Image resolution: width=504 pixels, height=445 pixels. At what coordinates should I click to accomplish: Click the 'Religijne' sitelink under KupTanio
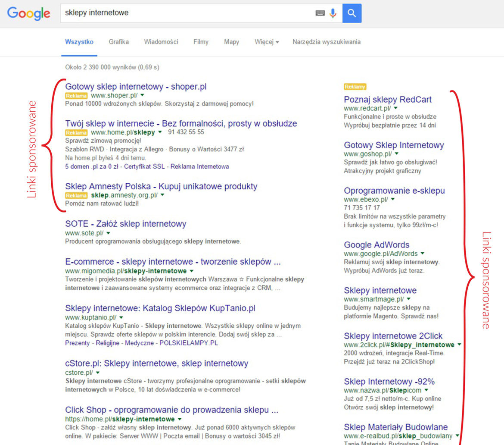coord(107,343)
